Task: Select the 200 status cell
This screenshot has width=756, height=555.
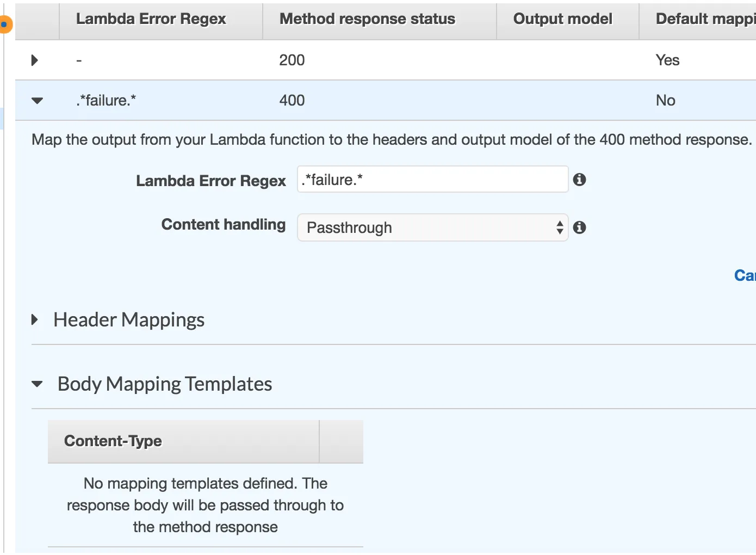Action: [x=292, y=60]
